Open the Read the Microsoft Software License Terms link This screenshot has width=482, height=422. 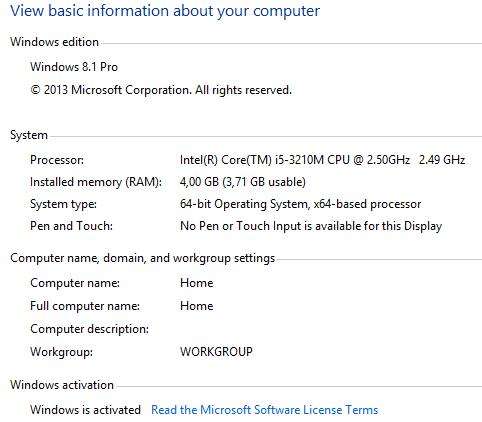pyautogui.click(x=265, y=409)
